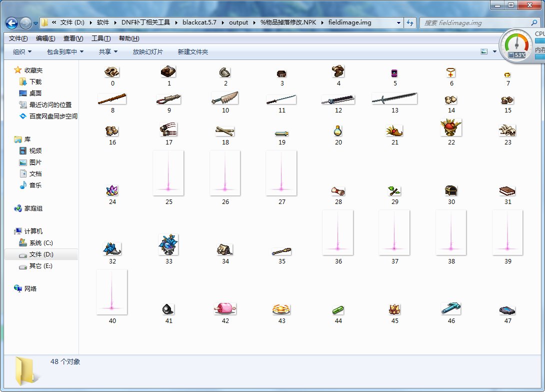Select the purple card image 5
This screenshot has width=545, height=392.
pyautogui.click(x=394, y=73)
